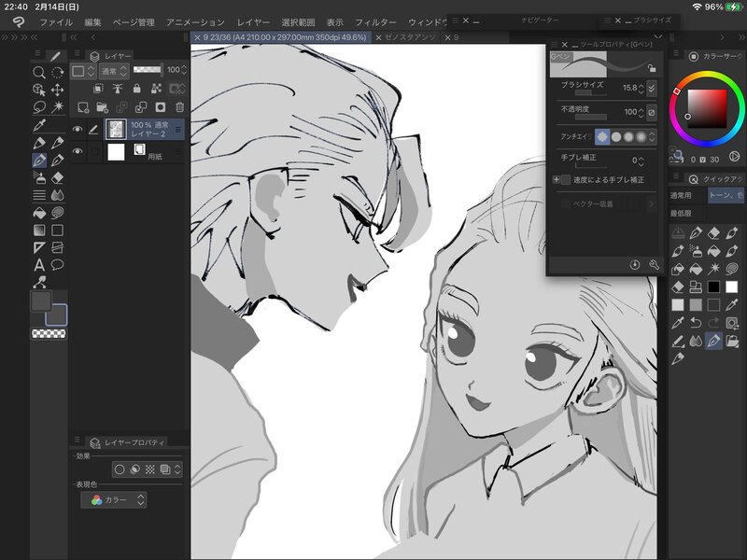Delete the selected layer with trash icon
This screenshot has height=560, width=747.
(179, 107)
